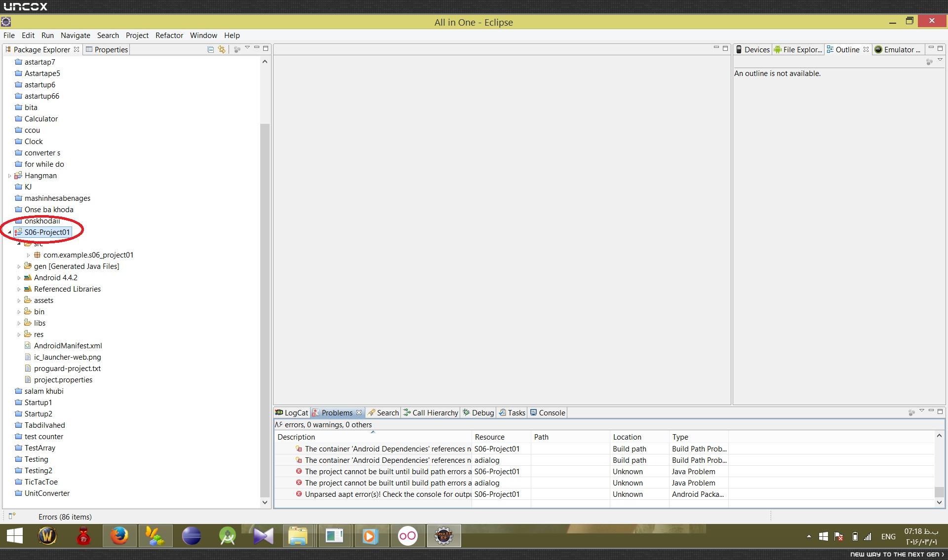Sort problems by Location column

(x=639, y=437)
